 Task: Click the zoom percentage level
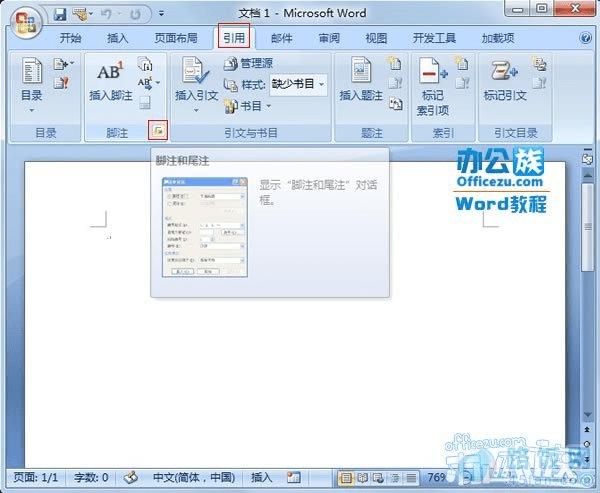point(437,477)
